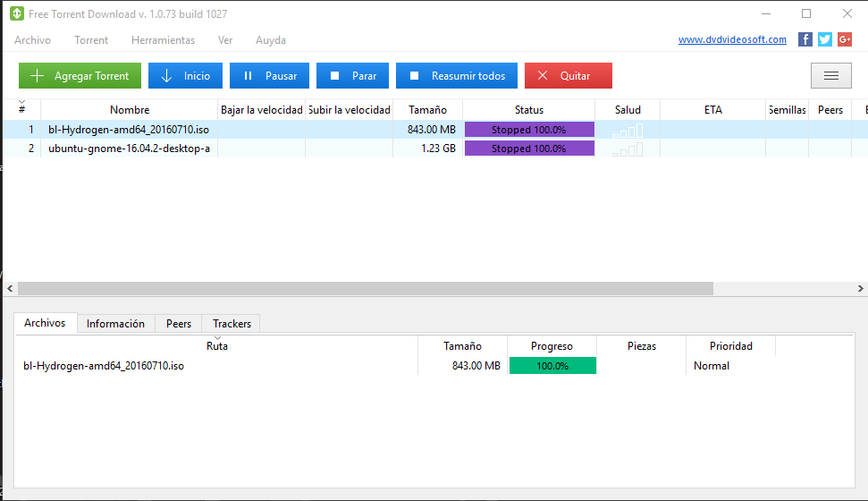
Task: Sort files by the Piezas column
Action: (642, 346)
